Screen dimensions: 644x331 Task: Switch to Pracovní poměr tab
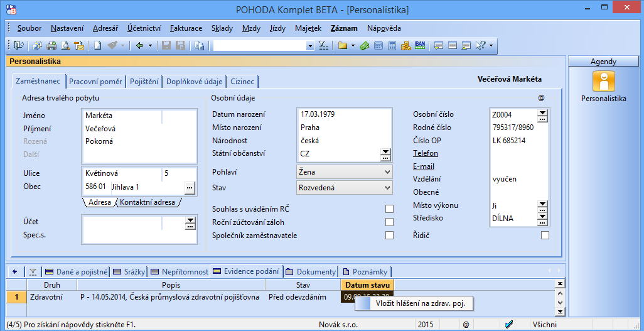coord(95,82)
